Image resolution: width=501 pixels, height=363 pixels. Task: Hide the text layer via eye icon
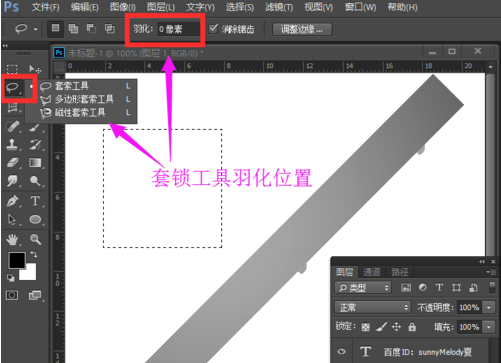341,351
